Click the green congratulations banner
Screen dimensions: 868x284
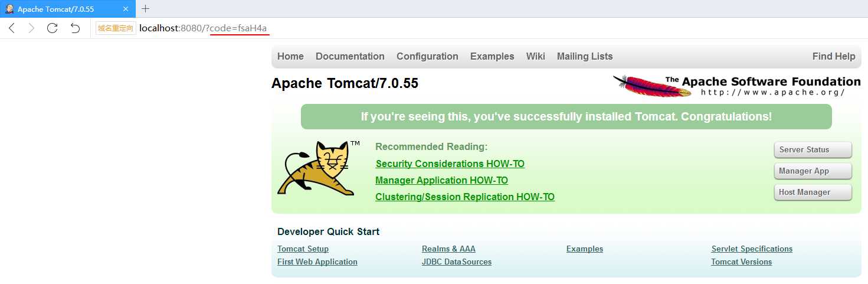566,116
